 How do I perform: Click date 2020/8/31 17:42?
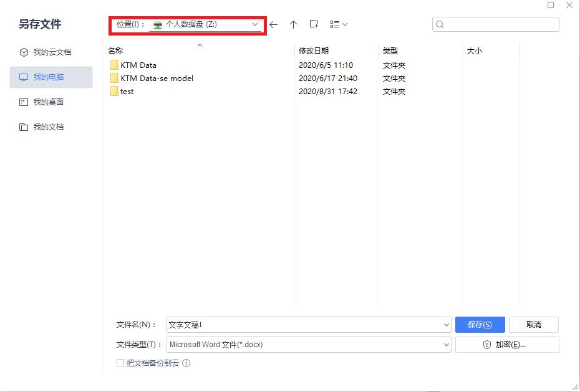(x=328, y=92)
